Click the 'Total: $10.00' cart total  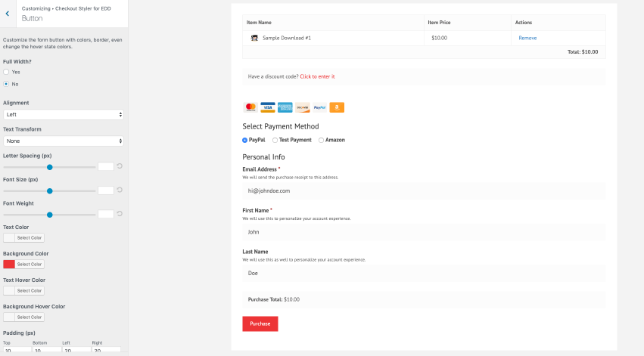point(583,51)
